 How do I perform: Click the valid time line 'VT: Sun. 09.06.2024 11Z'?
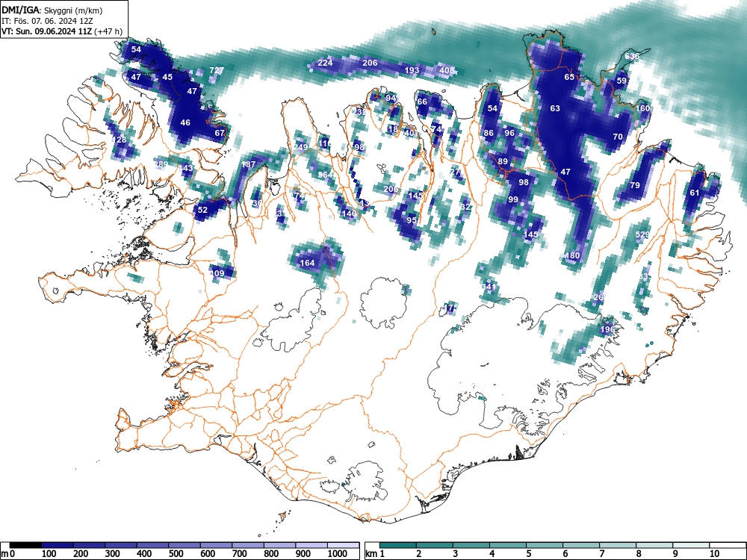[x=47, y=31]
